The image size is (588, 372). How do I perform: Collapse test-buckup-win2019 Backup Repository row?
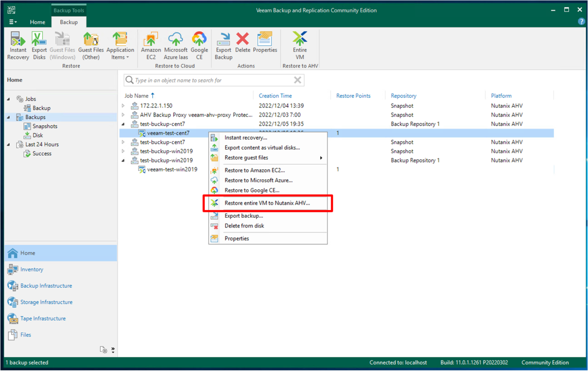[x=123, y=161]
